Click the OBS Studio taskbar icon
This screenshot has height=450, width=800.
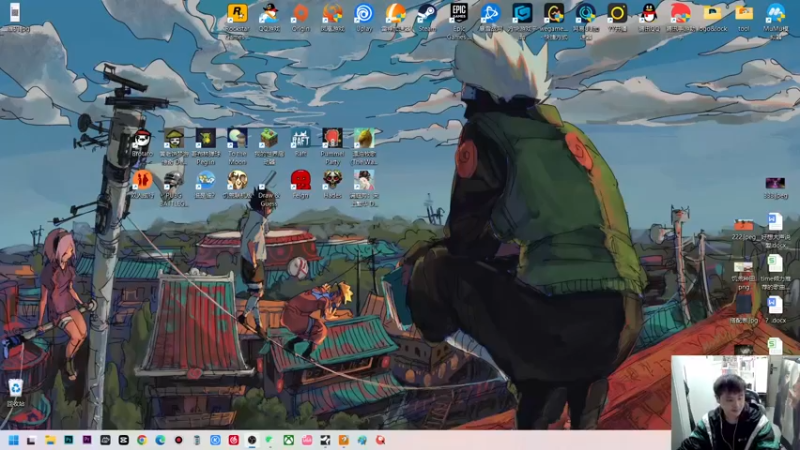tap(252, 440)
